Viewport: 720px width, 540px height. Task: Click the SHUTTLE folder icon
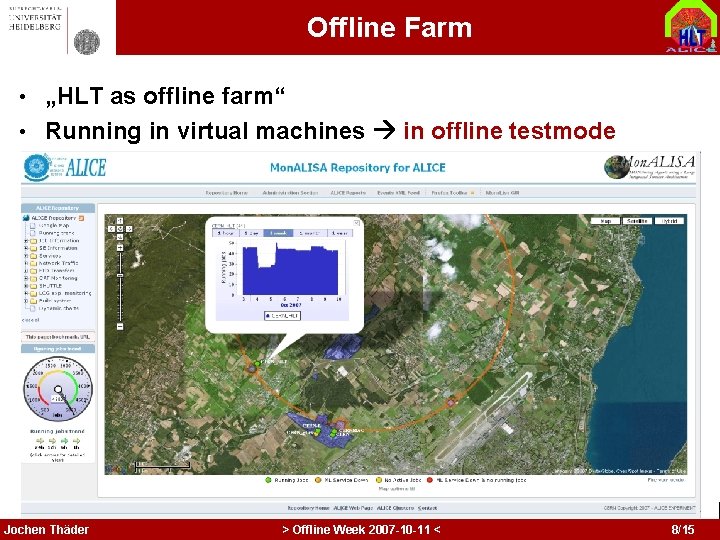click(33, 286)
